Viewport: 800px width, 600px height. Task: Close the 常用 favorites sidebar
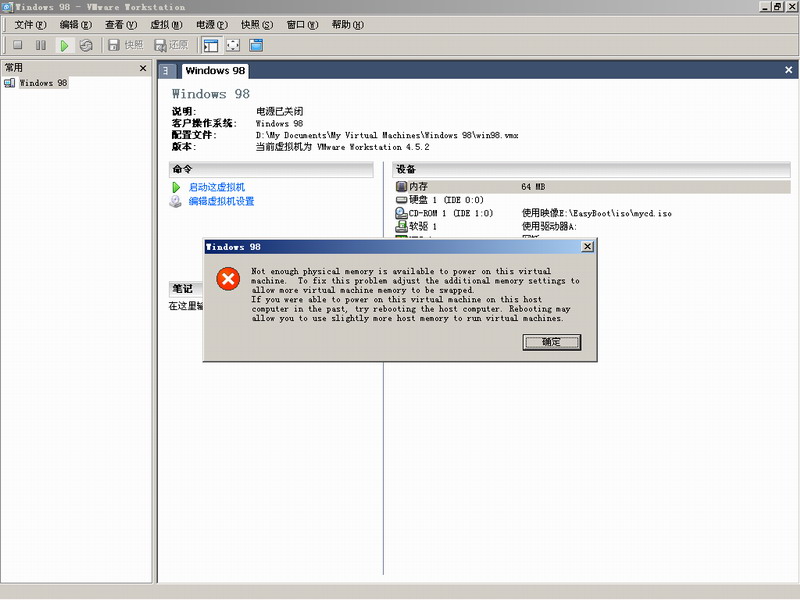tap(143, 68)
